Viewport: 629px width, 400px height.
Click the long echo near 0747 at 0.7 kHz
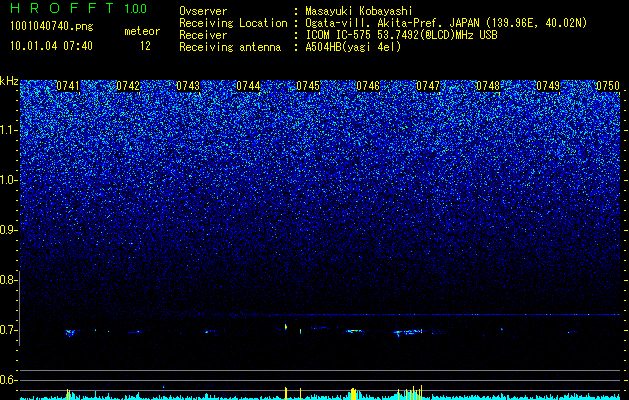(408, 332)
